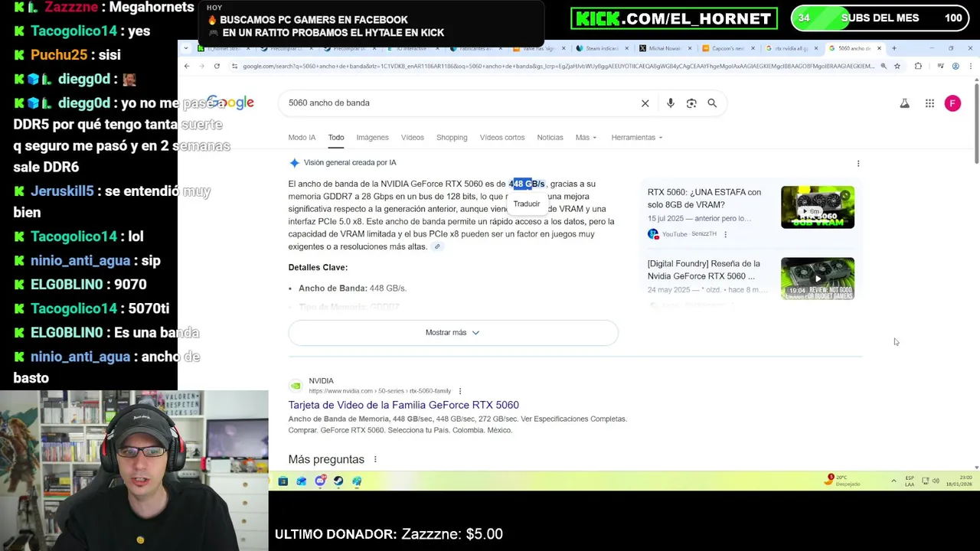Open ESP LAA language indicator
980x551 pixels.
(x=910, y=481)
